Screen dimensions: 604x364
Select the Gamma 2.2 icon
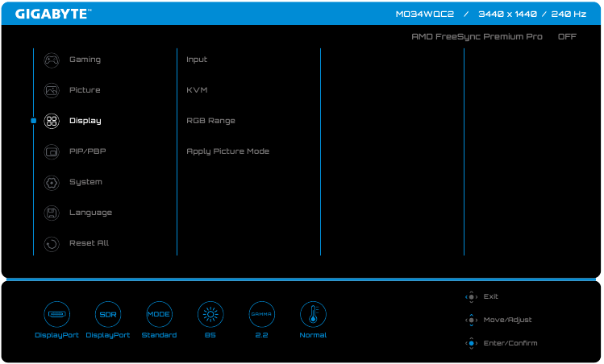pos(261,313)
